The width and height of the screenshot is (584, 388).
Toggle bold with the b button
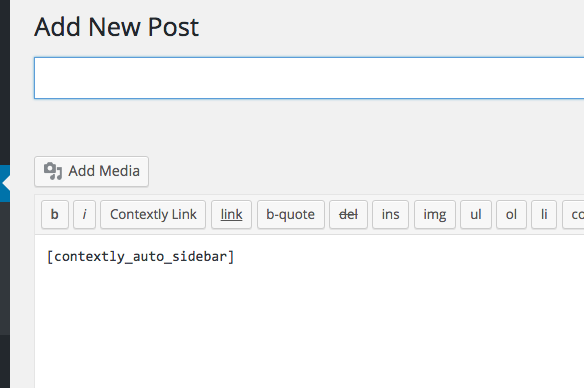(x=55, y=214)
